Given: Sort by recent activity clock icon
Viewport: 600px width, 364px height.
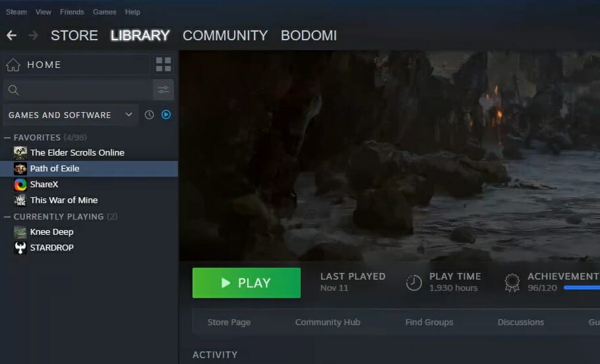Looking at the screenshot, I should [149, 115].
